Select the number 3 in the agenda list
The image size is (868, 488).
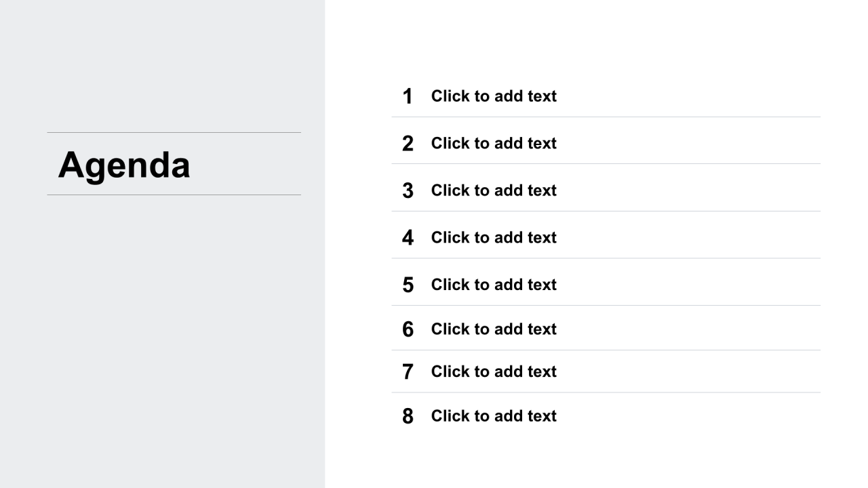click(408, 190)
